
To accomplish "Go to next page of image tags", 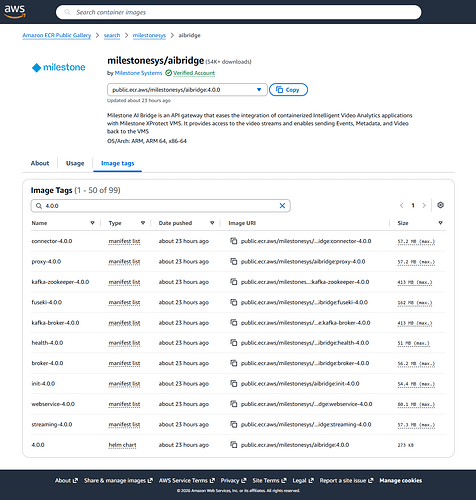I will coord(424,205).
